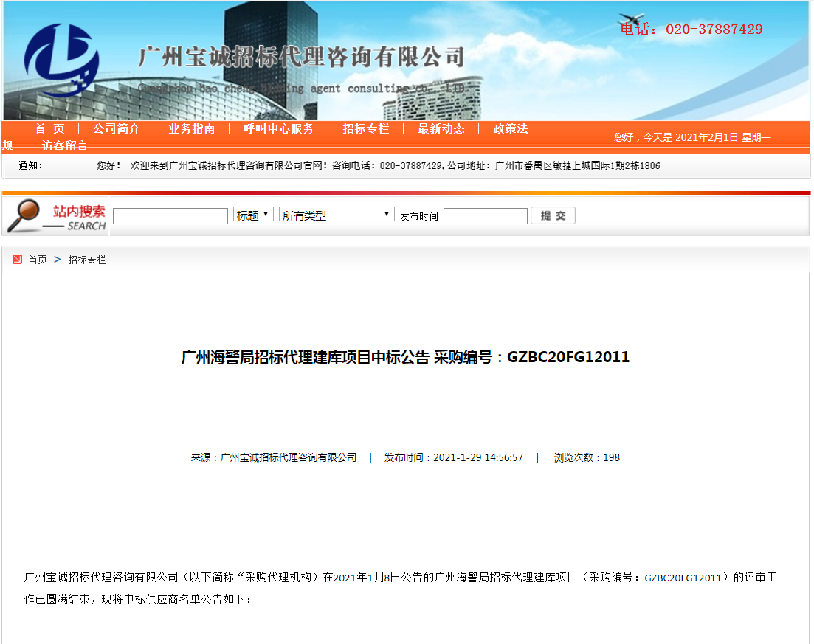The image size is (814, 644).
Task: Click the search keyword input field
Action: (170, 216)
